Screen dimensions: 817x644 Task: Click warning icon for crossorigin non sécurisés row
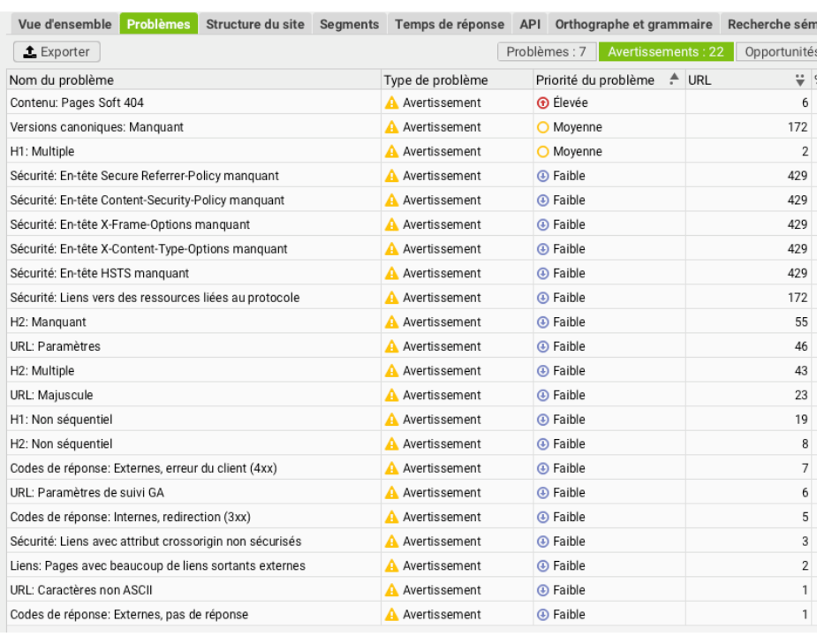[x=391, y=542]
